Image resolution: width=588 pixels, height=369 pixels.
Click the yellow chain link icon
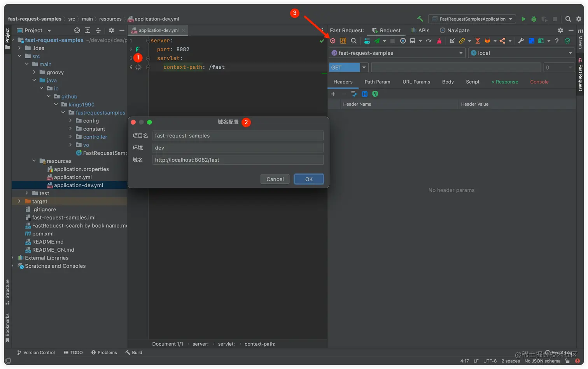(462, 41)
